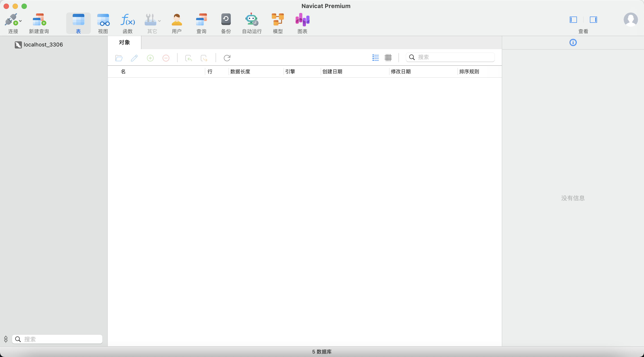The height and width of the screenshot is (357, 644).
Task: Select the Table (表) toolbar icon
Action: click(x=78, y=19)
